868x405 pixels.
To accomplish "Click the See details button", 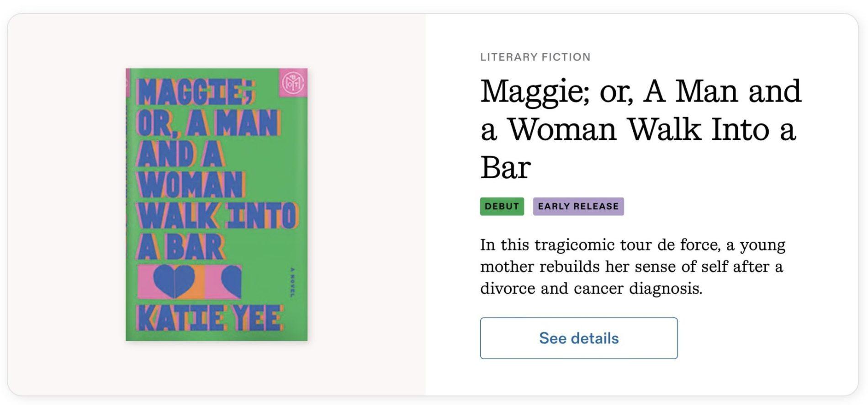I will click(x=578, y=338).
